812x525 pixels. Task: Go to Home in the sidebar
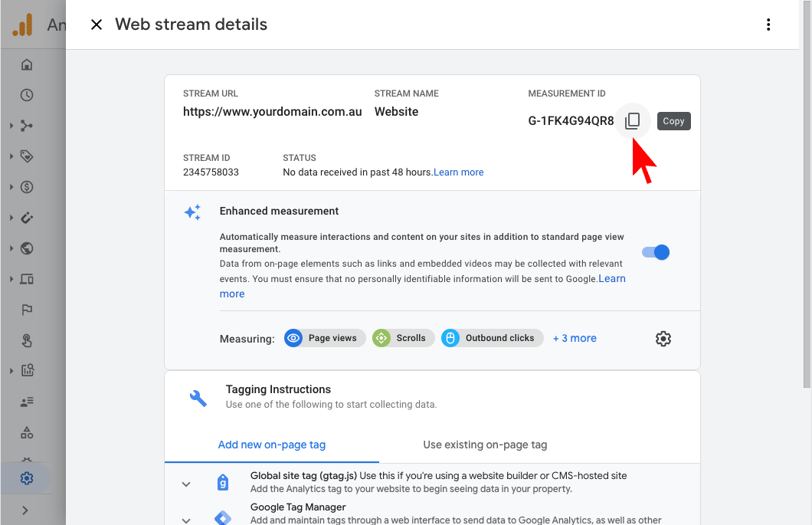27,64
